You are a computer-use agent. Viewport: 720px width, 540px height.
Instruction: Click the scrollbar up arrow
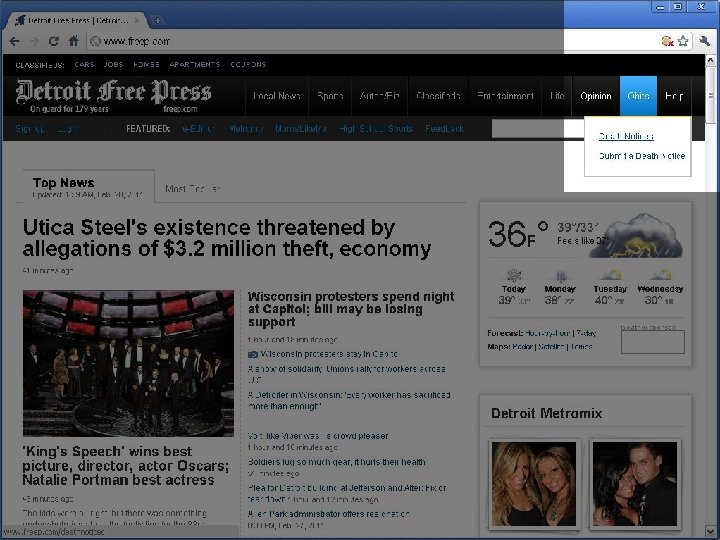[x=710, y=60]
